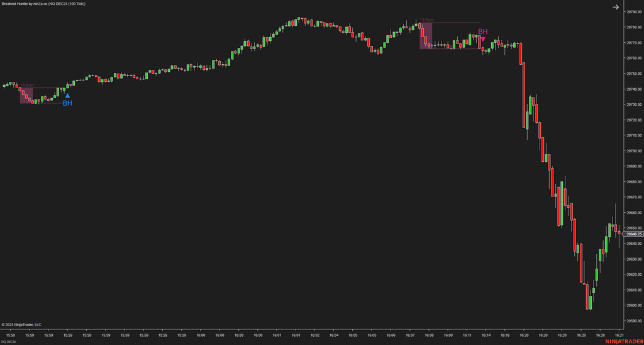Click the 20730.00 price axis label

[x=634, y=105]
